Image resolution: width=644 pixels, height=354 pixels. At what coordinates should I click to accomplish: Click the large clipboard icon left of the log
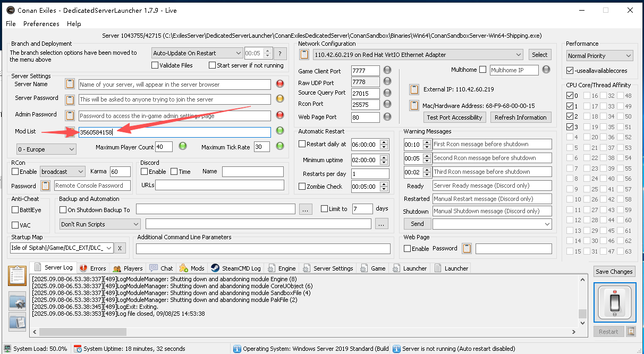(18, 276)
